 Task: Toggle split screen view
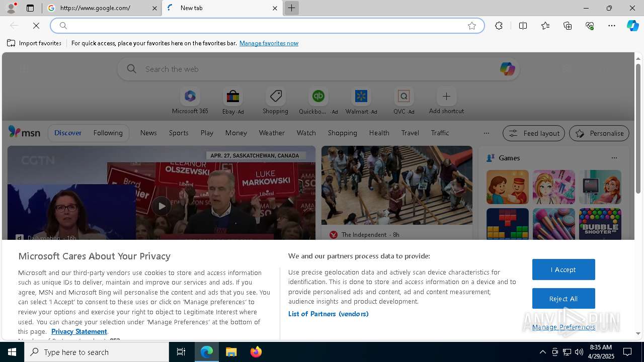[523, 26]
